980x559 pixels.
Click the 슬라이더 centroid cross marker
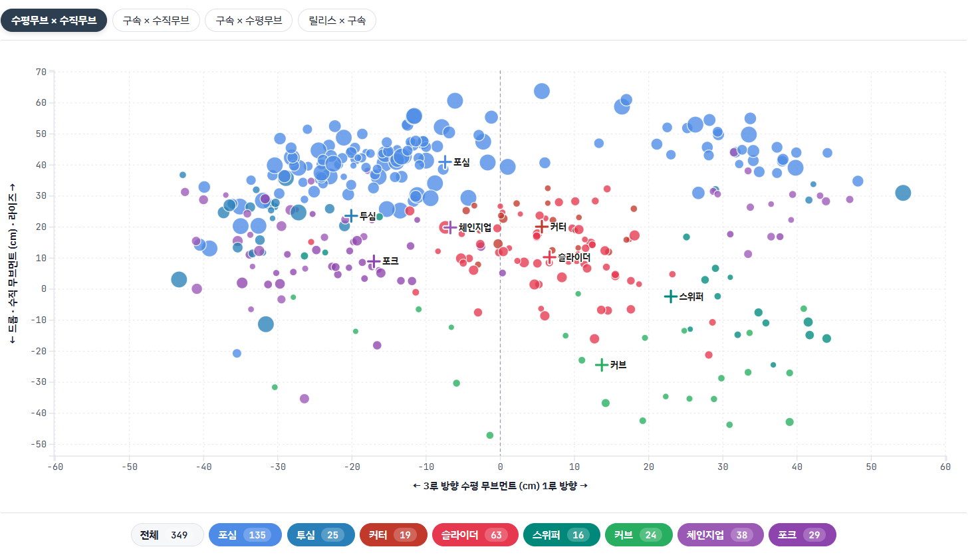549,257
